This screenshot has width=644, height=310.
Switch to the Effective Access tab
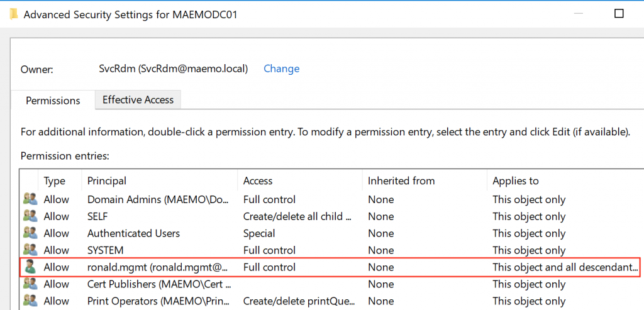[138, 99]
